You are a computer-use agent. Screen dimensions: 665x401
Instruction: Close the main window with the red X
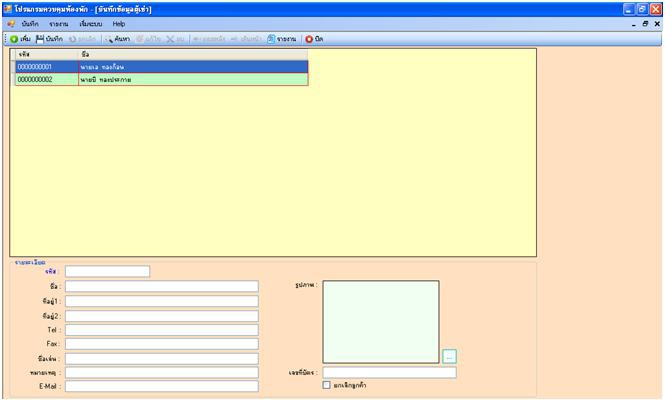(x=656, y=9)
